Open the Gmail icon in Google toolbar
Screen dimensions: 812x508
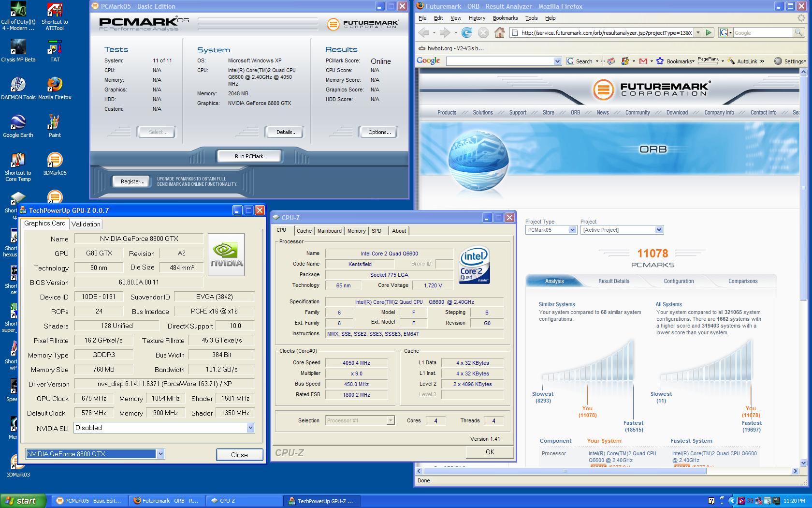pyautogui.click(x=643, y=61)
